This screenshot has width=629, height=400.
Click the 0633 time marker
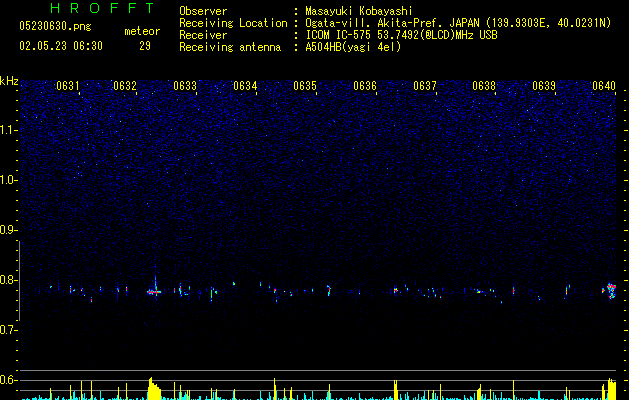pos(185,86)
